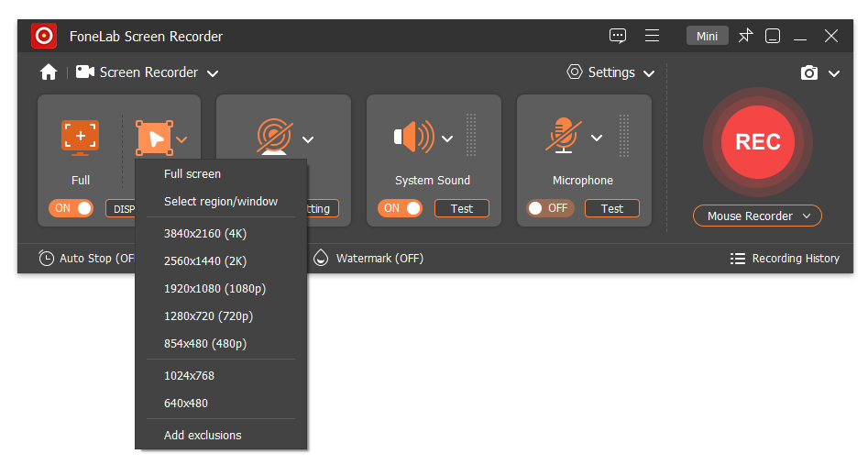Select 3840x2160 (4K) resolution
Screen dimensions: 868x465
coord(221,234)
